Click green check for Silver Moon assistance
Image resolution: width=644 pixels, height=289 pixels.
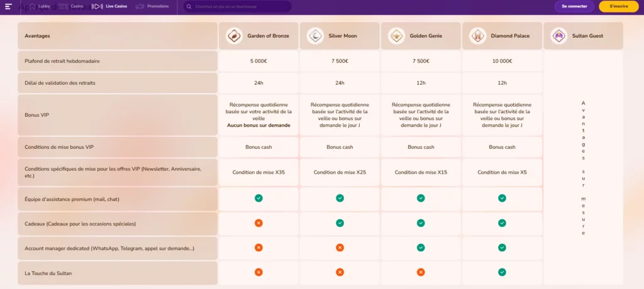(x=340, y=199)
